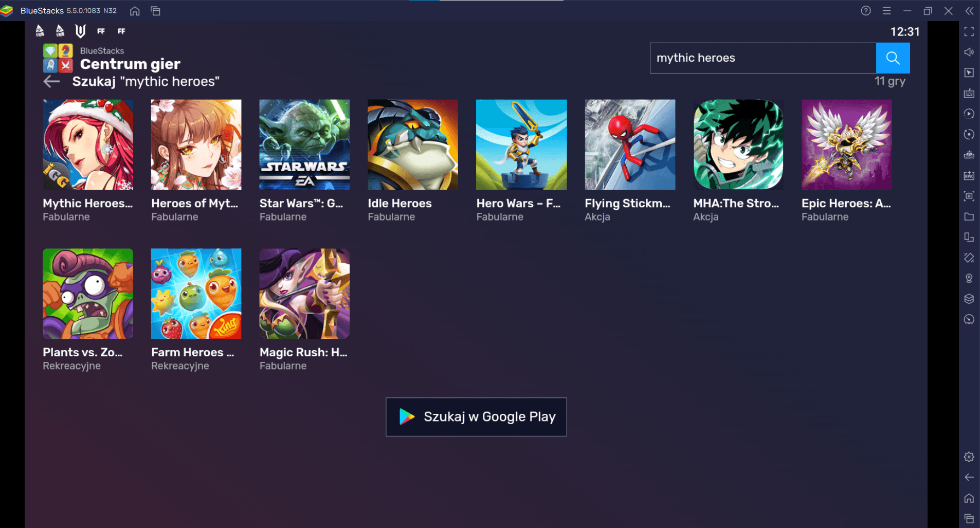Click the rotate screen sidebar icon
The height and width of the screenshot is (528, 980).
pyautogui.click(x=969, y=237)
